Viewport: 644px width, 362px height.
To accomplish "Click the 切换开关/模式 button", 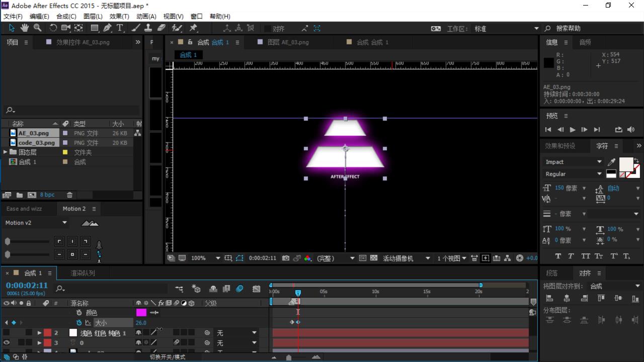I will tap(168, 357).
